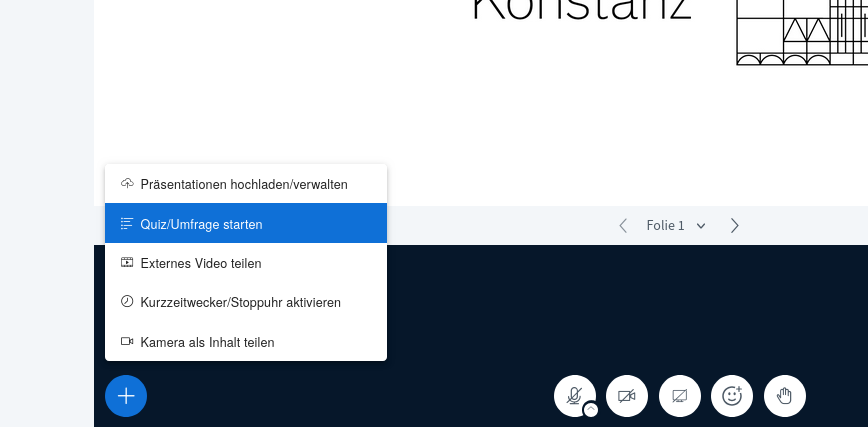The width and height of the screenshot is (868, 427).
Task: Select Präsentationen hochladen/verwalten text
Action: (x=244, y=184)
